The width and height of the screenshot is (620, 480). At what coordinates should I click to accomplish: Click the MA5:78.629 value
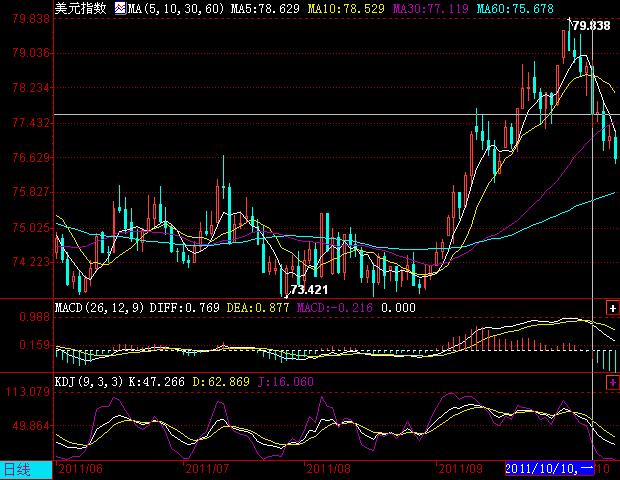pos(265,8)
